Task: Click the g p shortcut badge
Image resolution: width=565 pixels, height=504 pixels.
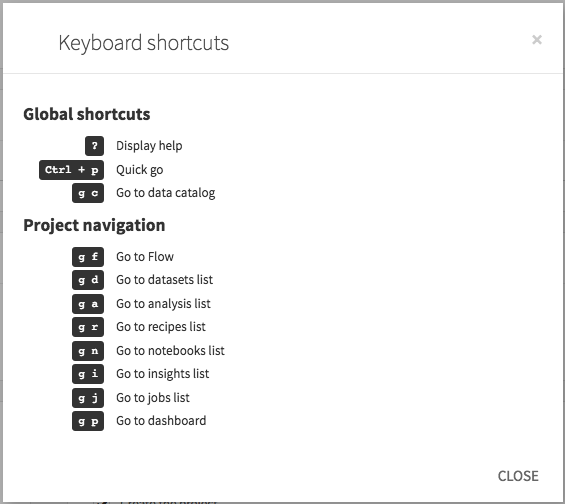Action: click(88, 421)
